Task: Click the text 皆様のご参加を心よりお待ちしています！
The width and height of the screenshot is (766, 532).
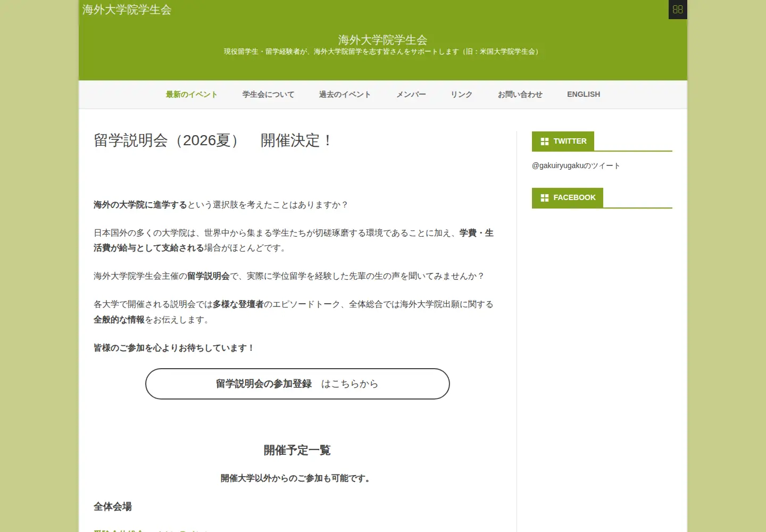Action: (174, 348)
